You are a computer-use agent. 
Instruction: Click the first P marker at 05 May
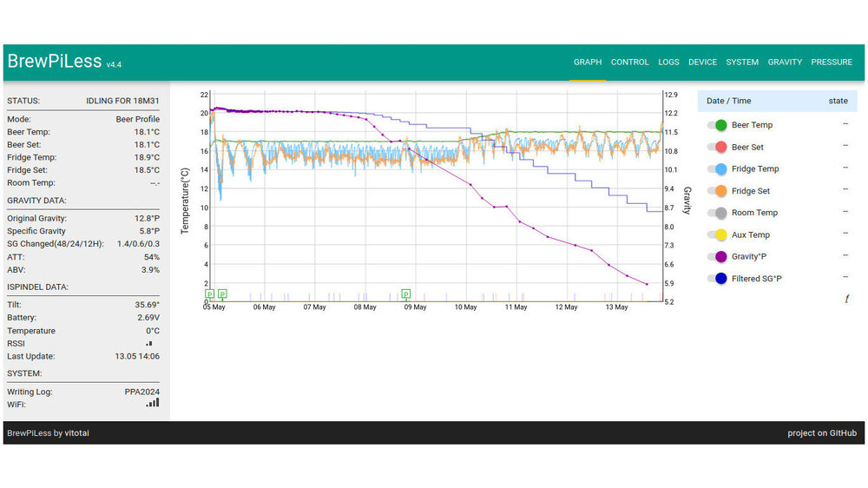(209, 294)
